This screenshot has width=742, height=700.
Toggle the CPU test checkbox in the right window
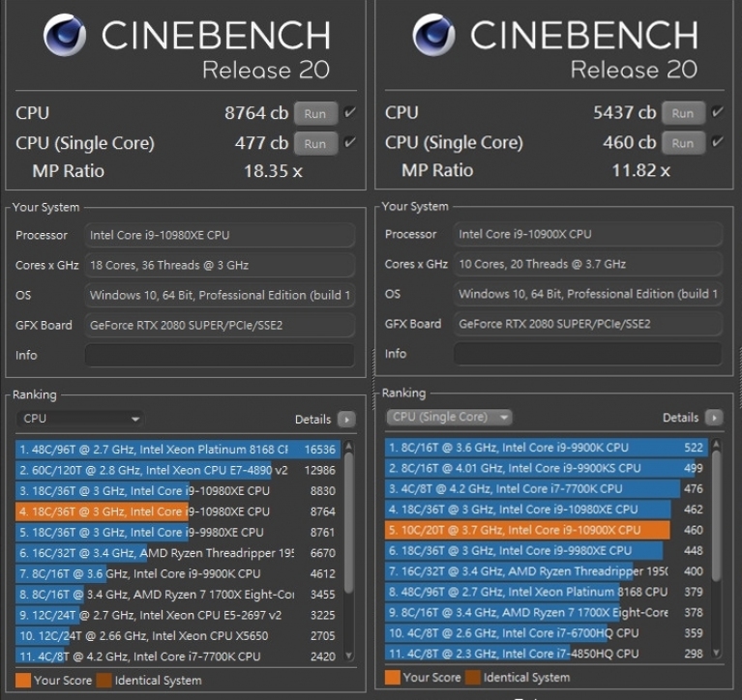coord(718,112)
